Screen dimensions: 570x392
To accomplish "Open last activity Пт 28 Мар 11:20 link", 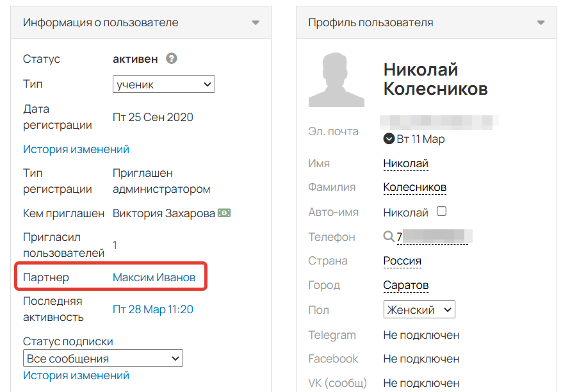I will 152,309.
